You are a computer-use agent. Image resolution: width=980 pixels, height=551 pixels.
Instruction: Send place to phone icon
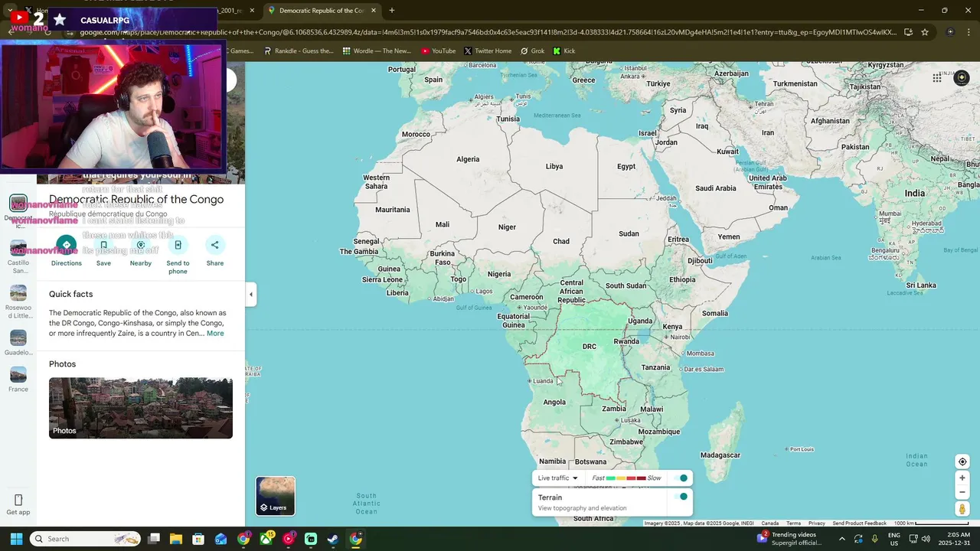point(178,245)
